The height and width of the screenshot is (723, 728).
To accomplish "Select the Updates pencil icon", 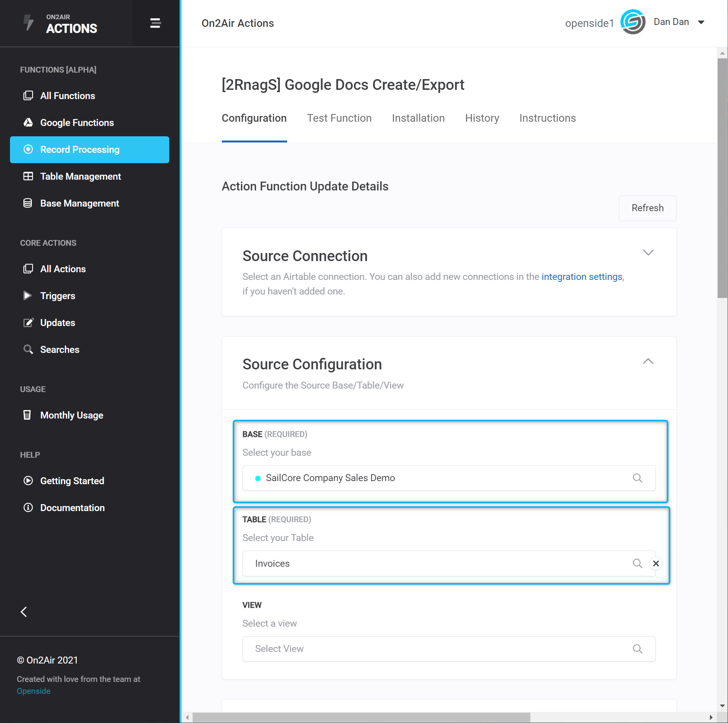I will 28,323.
